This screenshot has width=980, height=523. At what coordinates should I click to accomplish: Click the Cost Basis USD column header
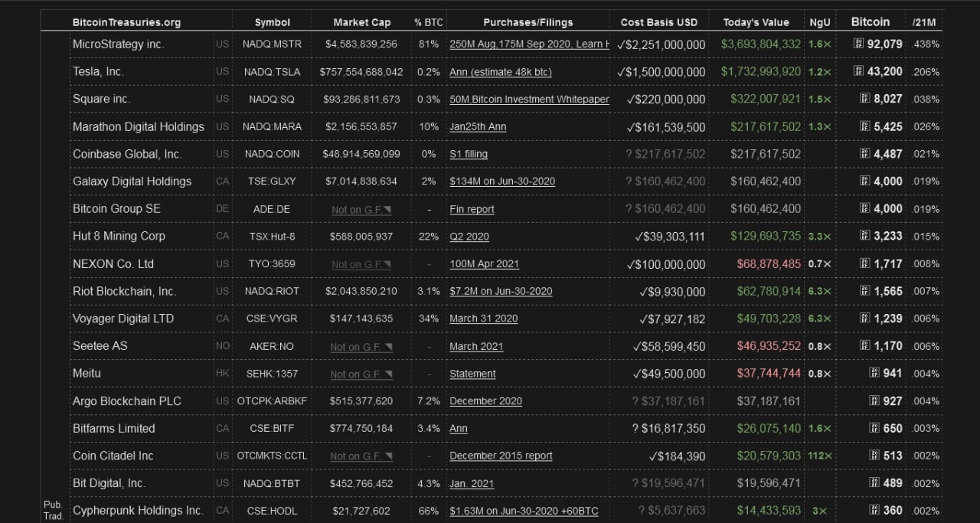[x=659, y=22]
